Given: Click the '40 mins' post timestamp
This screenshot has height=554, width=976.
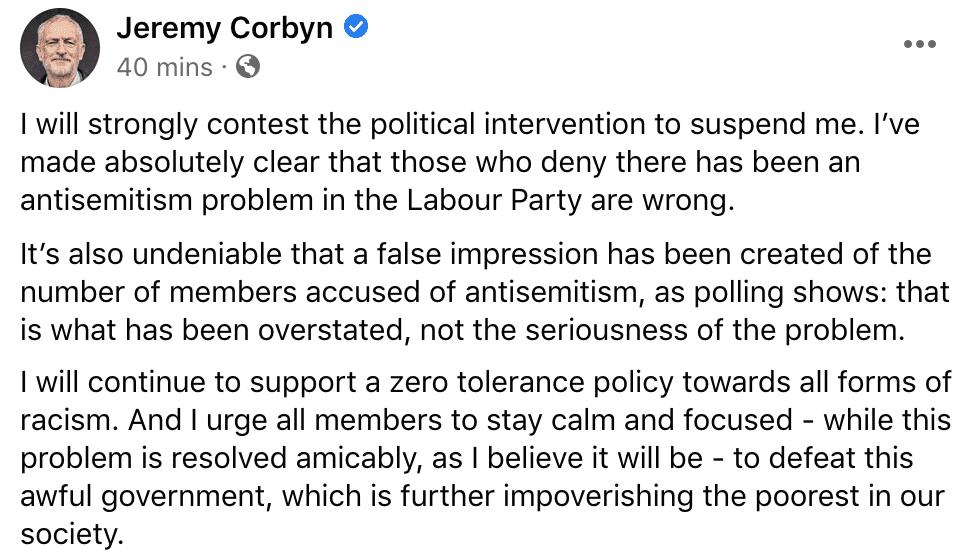Looking at the screenshot, I should [x=164, y=67].
